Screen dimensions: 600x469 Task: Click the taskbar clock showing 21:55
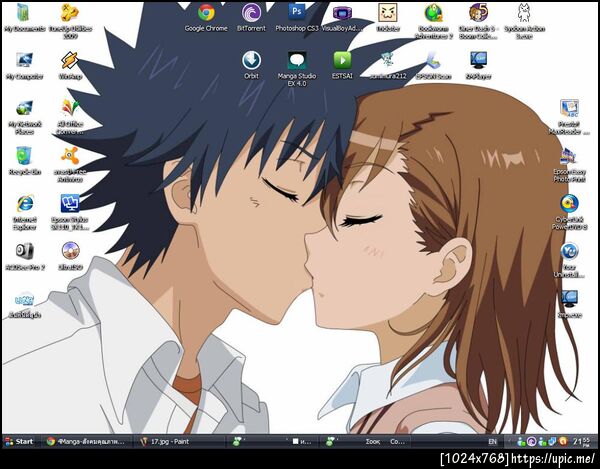[x=582, y=442]
